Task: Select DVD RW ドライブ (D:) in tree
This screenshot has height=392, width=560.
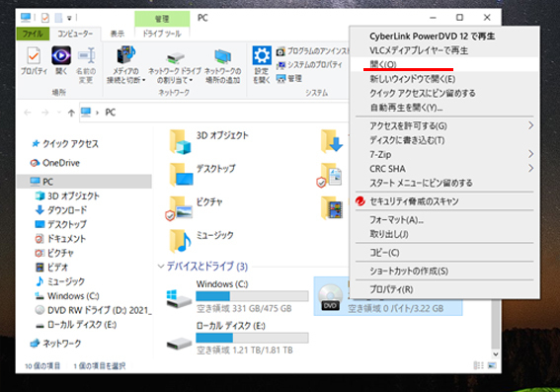Action: pos(93,310)
